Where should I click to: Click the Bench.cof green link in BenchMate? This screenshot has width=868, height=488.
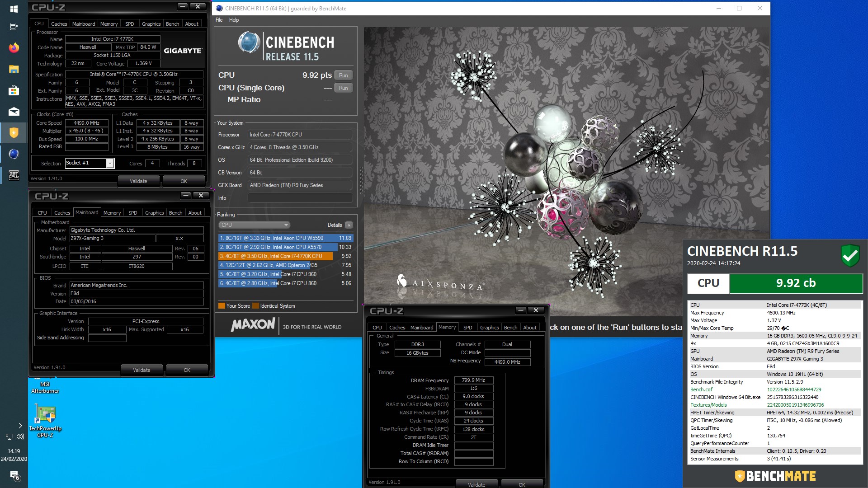coord(701,389)
